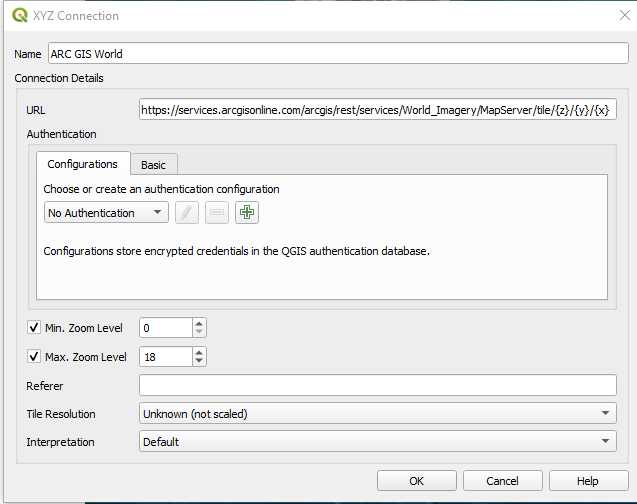637x504 pixels.
Task: Increase the Min. Zoom Level value
Action: point(199,323)
